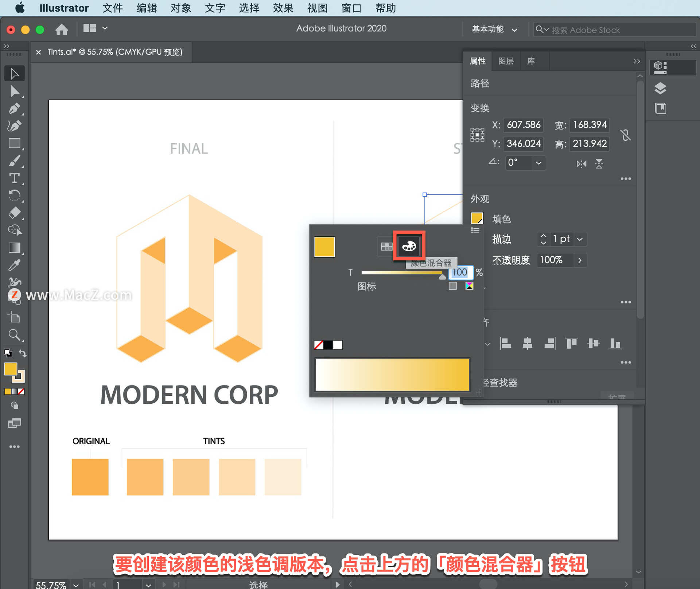This screenshot has width=700, height=589.
Task: Select the Rotate tool
Action: pyautogui.click(x=14, y=195)
